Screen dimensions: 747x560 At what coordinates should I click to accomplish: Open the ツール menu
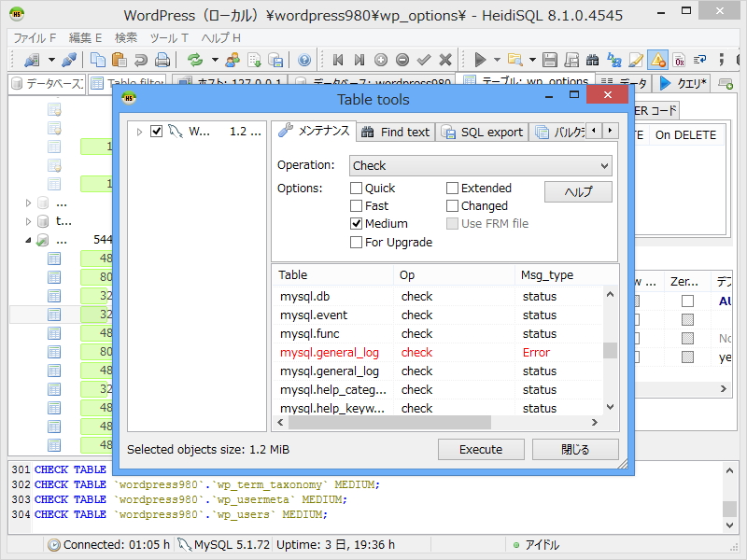coord(169,37)
